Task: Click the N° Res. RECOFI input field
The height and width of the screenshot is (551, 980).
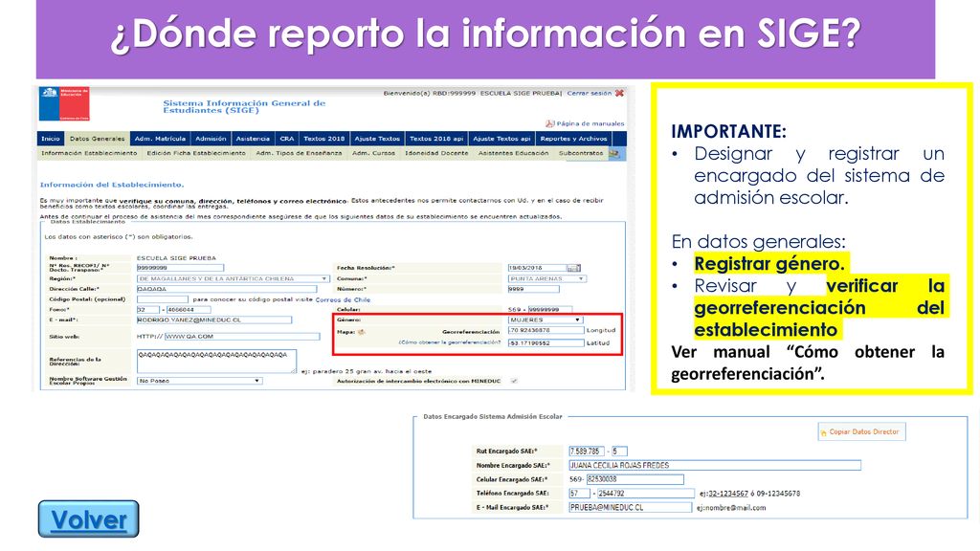Action: tap(180, 268)
